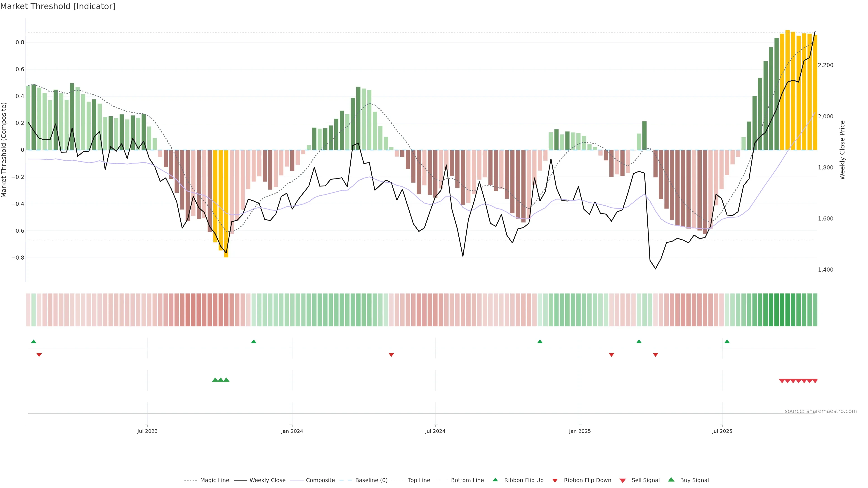
Task: Click the Sell Signal legend icon
Action: (623, 481)
